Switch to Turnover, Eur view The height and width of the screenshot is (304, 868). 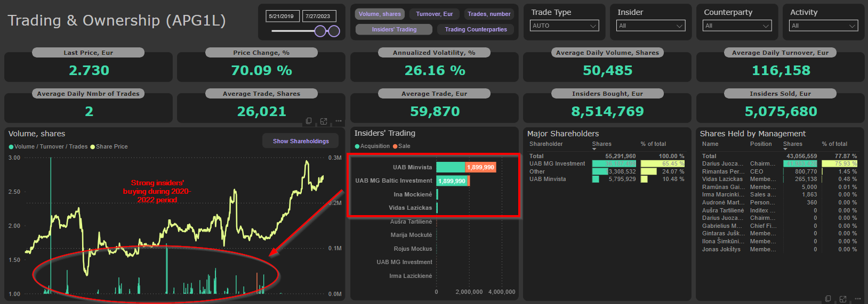click(434, 14)
